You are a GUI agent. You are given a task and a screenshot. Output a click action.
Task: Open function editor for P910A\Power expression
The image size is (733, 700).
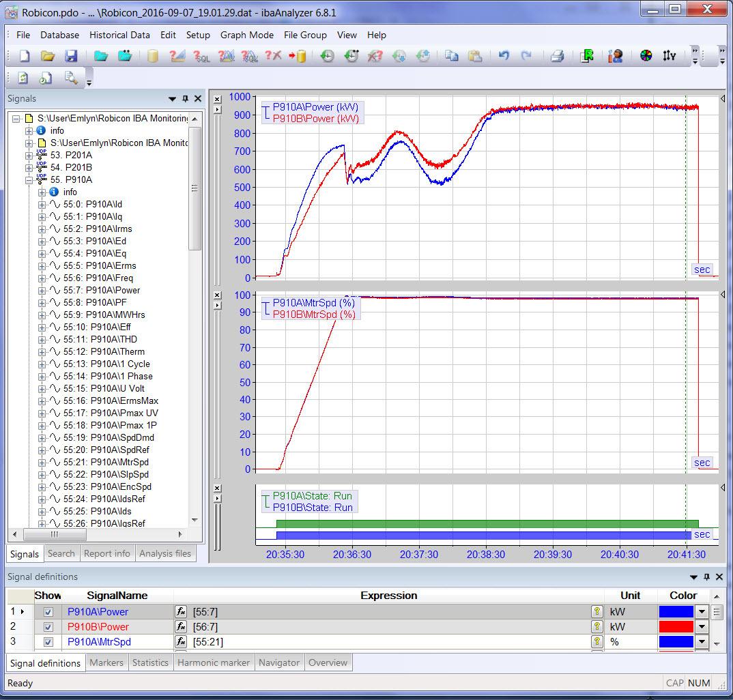[180, 612]
